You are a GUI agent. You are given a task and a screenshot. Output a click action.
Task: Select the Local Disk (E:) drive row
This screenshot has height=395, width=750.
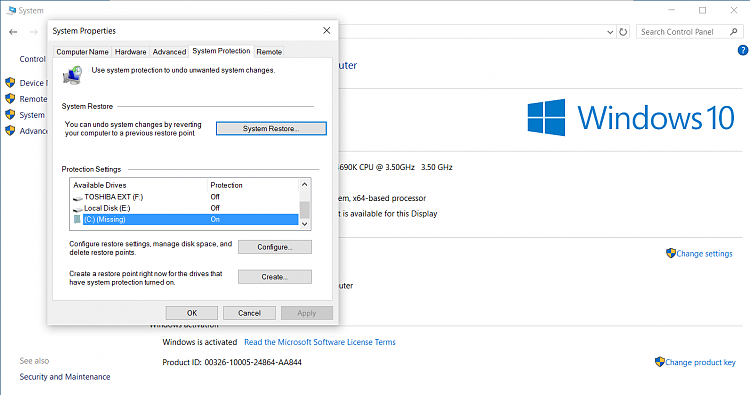tap(184, 208)
